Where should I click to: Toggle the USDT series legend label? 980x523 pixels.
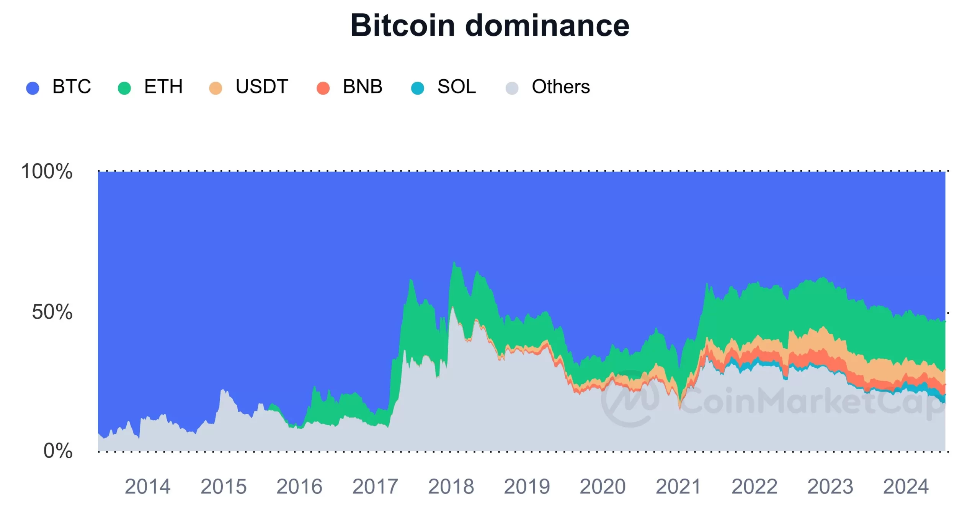point(262,87)
